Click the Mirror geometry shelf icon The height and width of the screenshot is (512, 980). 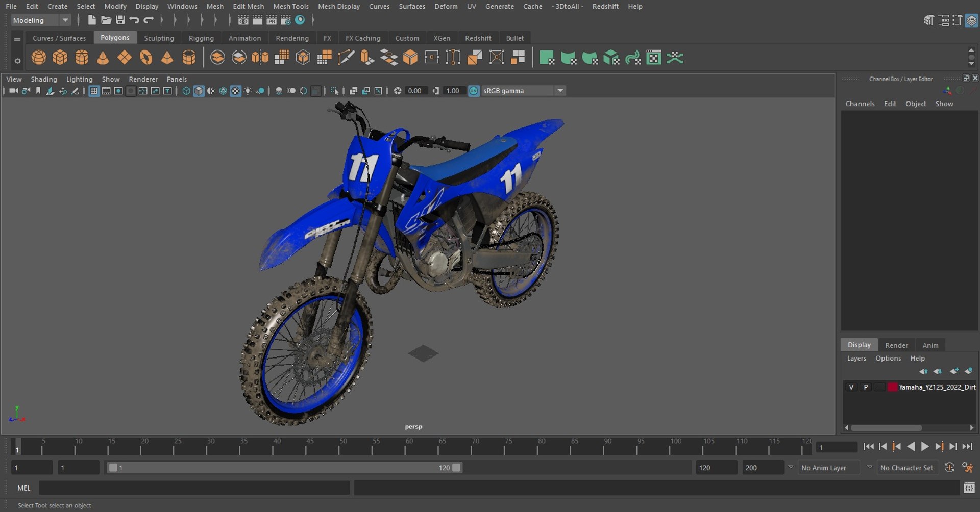(x=260, y=58)
